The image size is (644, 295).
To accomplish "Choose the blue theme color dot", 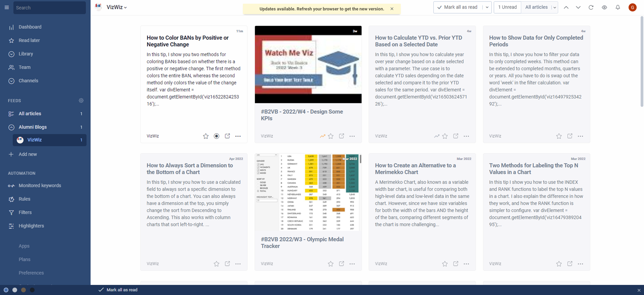I will point(6,290).
